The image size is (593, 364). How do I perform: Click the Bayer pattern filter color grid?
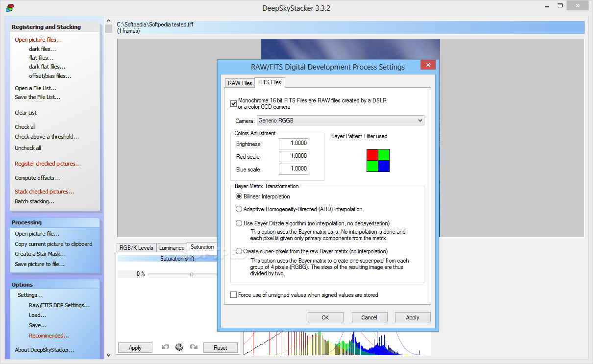click(x=378, y=160)
